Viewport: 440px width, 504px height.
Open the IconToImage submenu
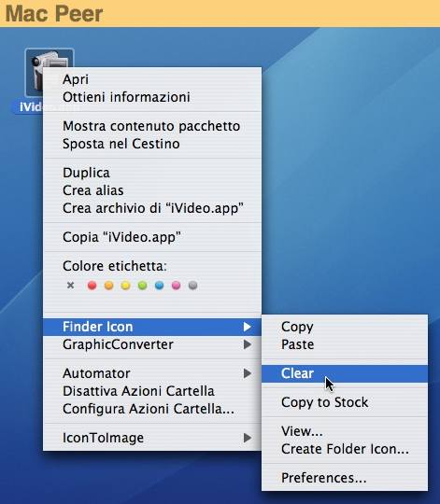[152, 438]
